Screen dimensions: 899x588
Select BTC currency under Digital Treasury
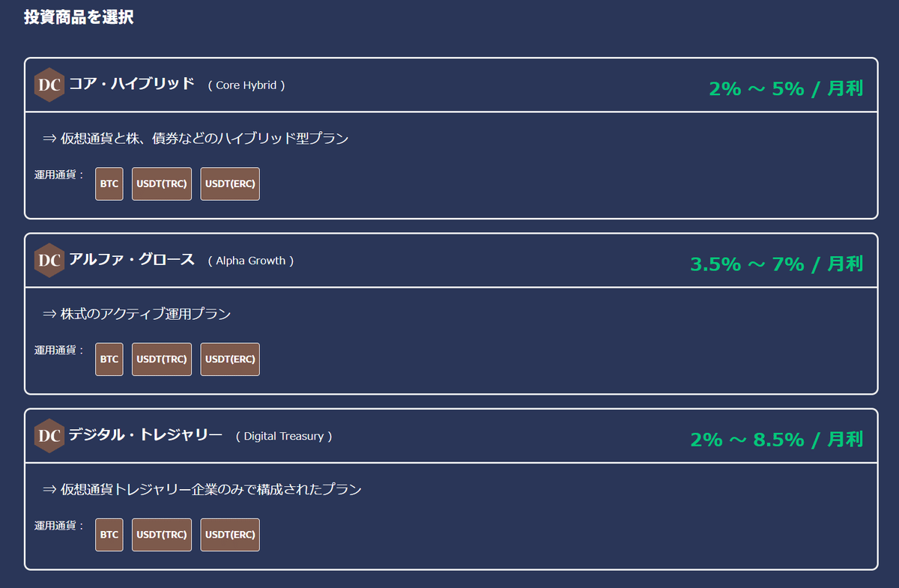109,534
